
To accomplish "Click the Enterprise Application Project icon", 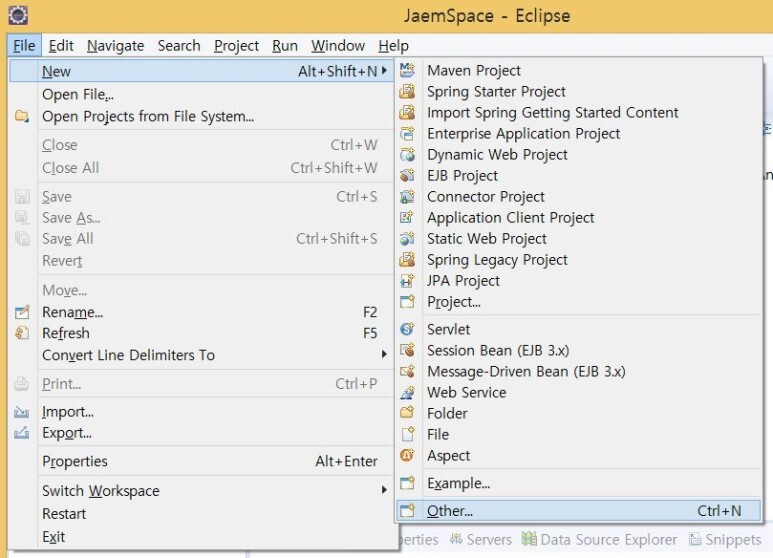I will [x=407, y=134].
